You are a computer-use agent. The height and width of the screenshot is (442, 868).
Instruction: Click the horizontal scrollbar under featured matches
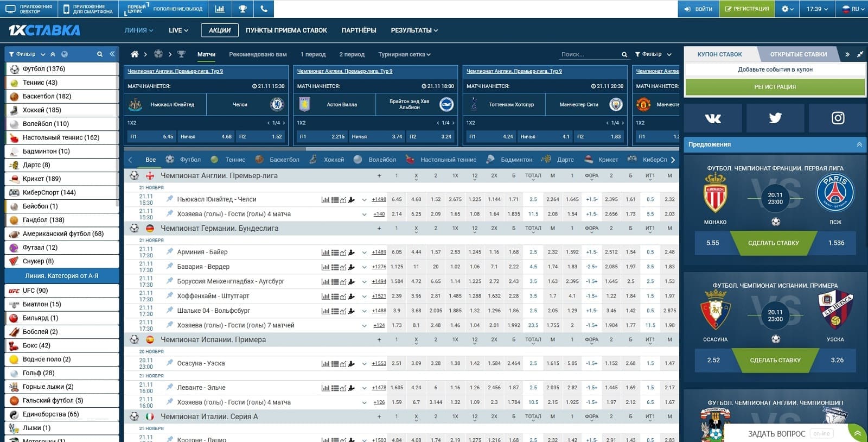pyautogui.click(x=401, y=148)
